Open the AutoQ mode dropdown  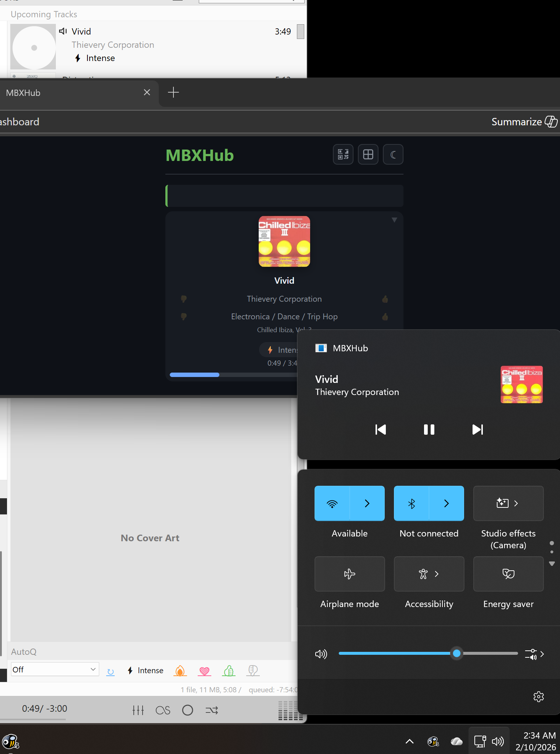coord(55,669)
